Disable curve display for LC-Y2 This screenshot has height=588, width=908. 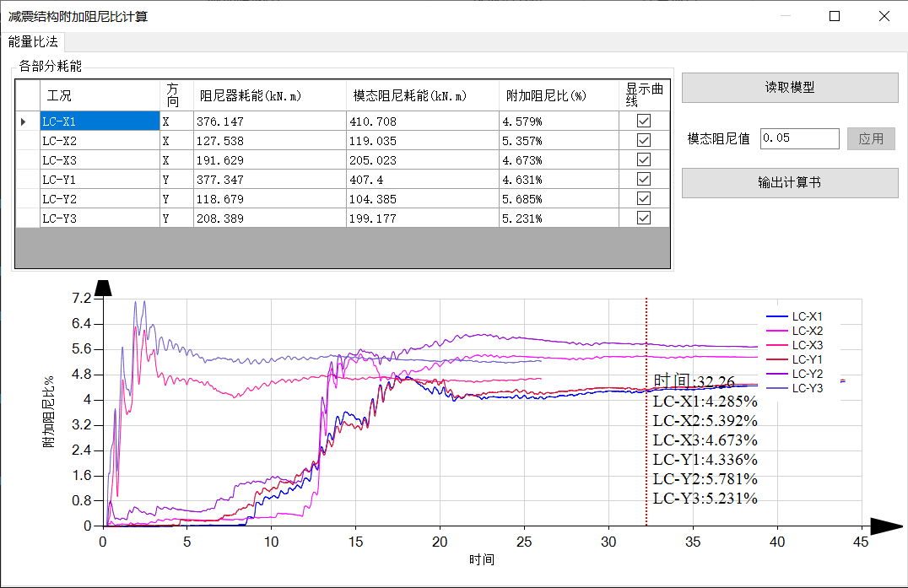[644, 198]
